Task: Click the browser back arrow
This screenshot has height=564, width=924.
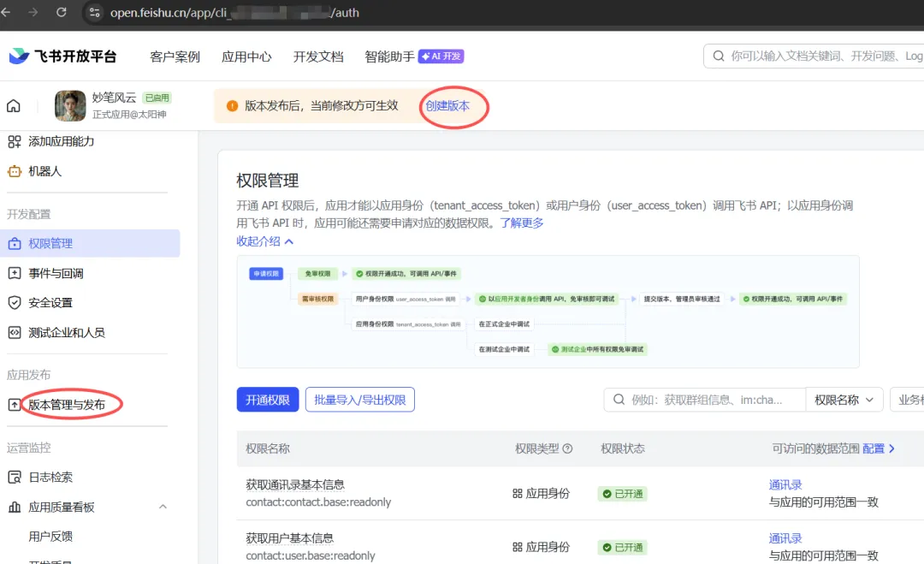Action: [6, 12]
